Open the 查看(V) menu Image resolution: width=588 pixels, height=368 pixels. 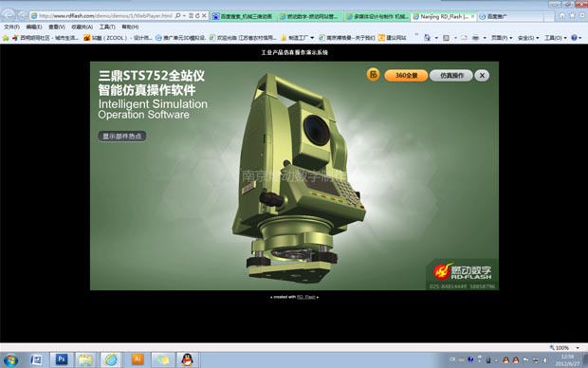pos(57,27)
